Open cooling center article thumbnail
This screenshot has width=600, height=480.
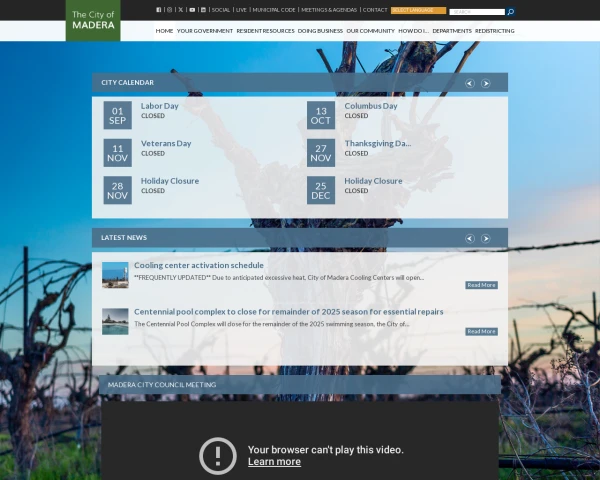coord(115,275)
